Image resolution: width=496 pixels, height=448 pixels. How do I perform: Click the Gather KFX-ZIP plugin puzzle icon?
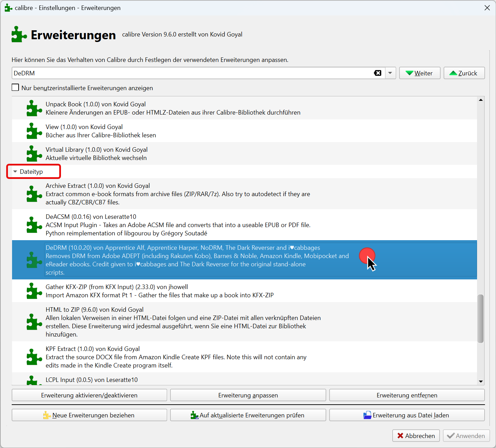[34, 291]
